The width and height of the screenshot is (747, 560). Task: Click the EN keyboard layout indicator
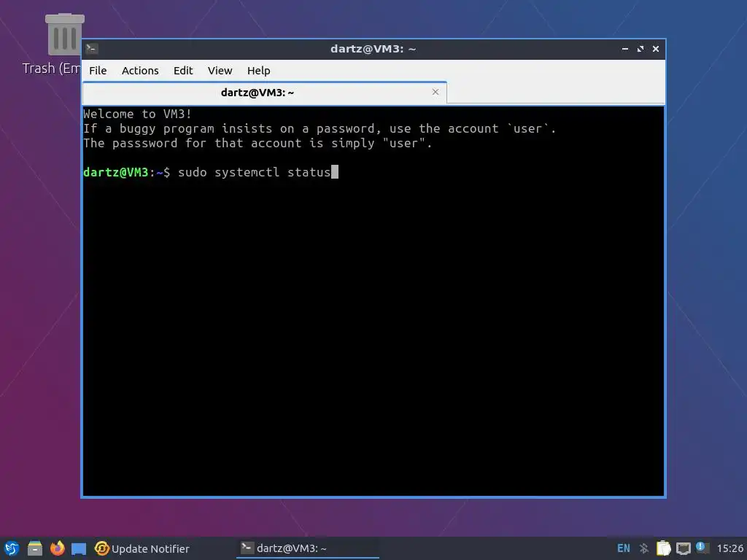pyautogui.click(x=623, y=548)
